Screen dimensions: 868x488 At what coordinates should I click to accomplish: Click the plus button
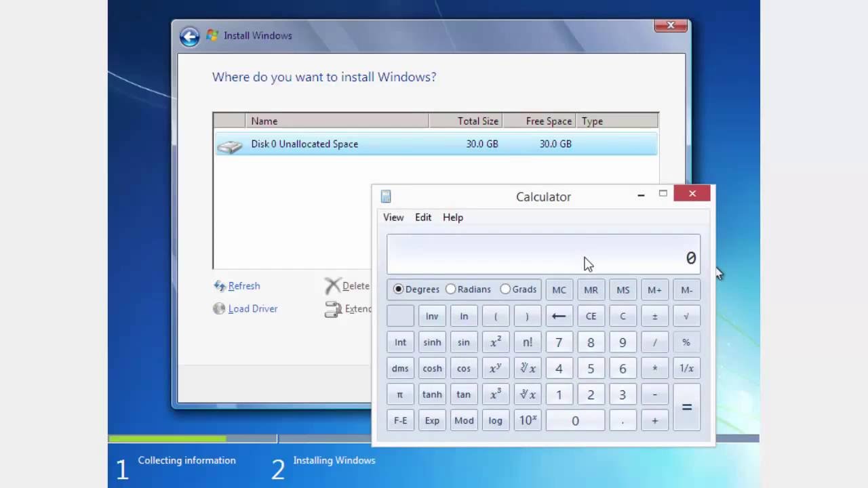coord(654,421)
